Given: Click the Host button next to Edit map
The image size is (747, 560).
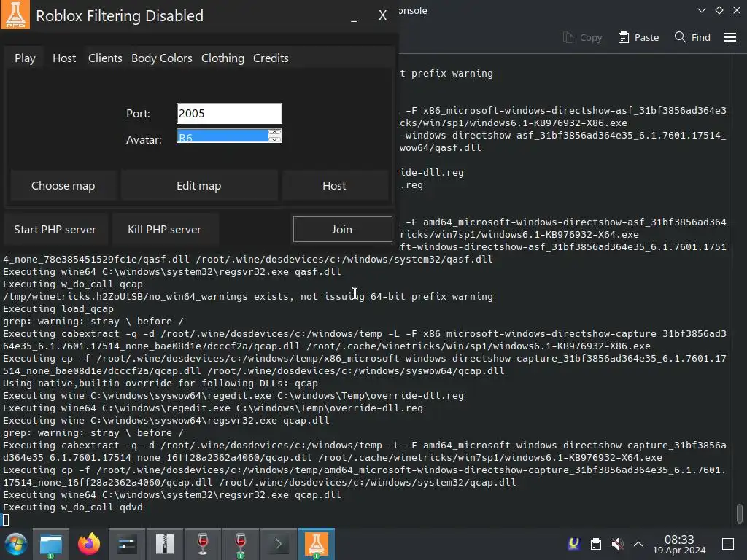Looking at the screenshot, I should click(x=334, y=186).
